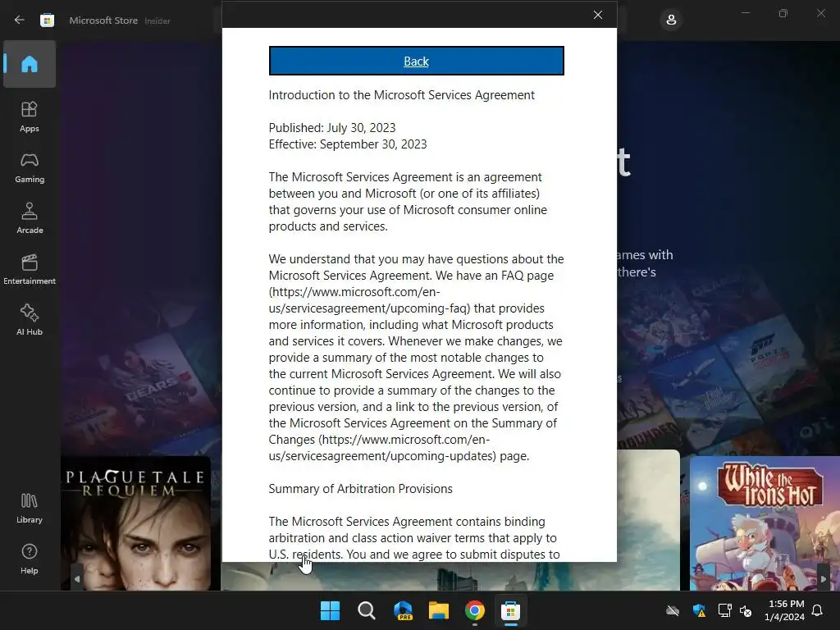Open A Plague Tale Requiem thumbnail
Image resolution: width=840 pixels, height=630 pixels.
coord(136,523)
